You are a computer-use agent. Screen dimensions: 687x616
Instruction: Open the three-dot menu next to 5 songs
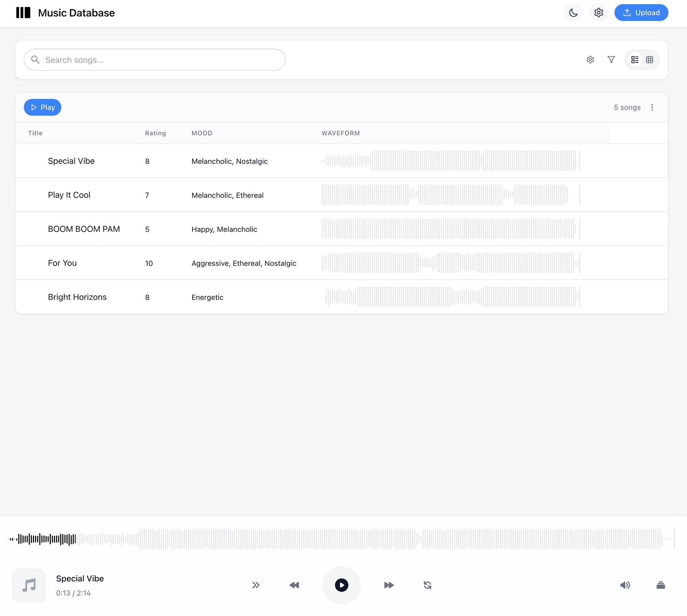[653, 107]
